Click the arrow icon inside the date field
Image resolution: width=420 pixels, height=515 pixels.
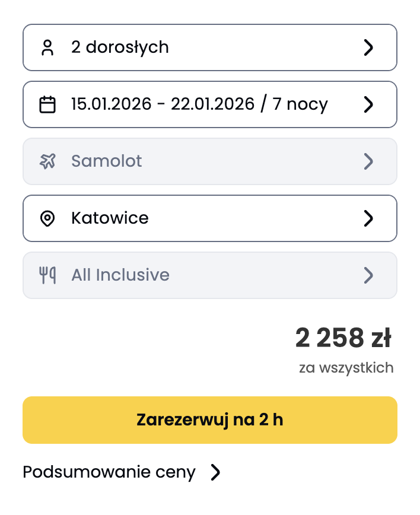click(368, 104)
